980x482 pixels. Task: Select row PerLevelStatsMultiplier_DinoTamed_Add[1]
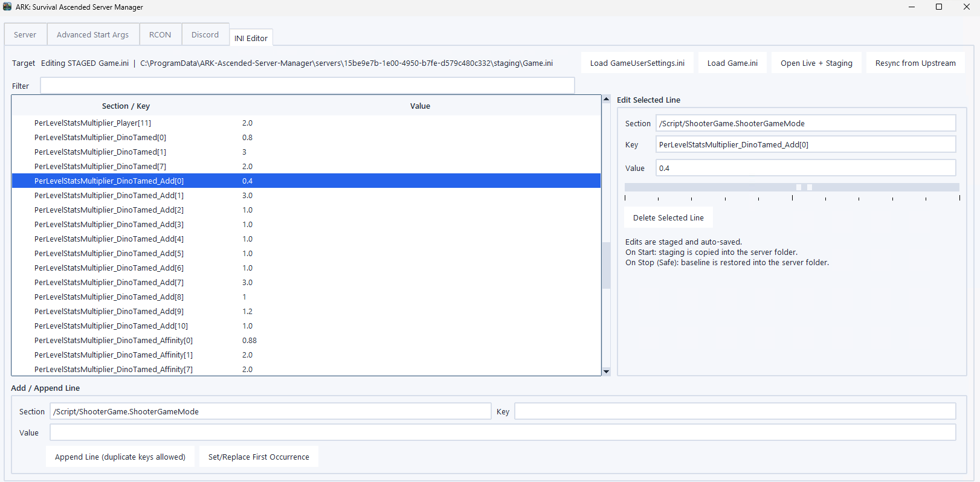(306, 195)
